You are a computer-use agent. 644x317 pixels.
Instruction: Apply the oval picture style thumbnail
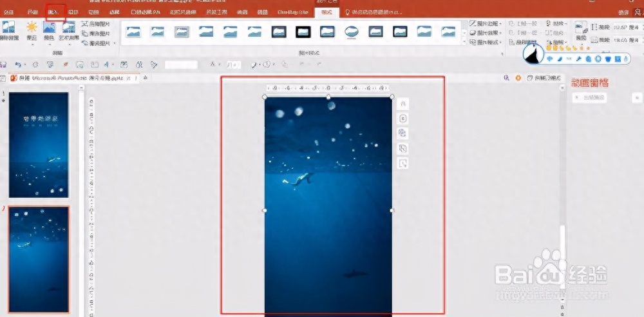pyautogui.click(x=351, y=32)
